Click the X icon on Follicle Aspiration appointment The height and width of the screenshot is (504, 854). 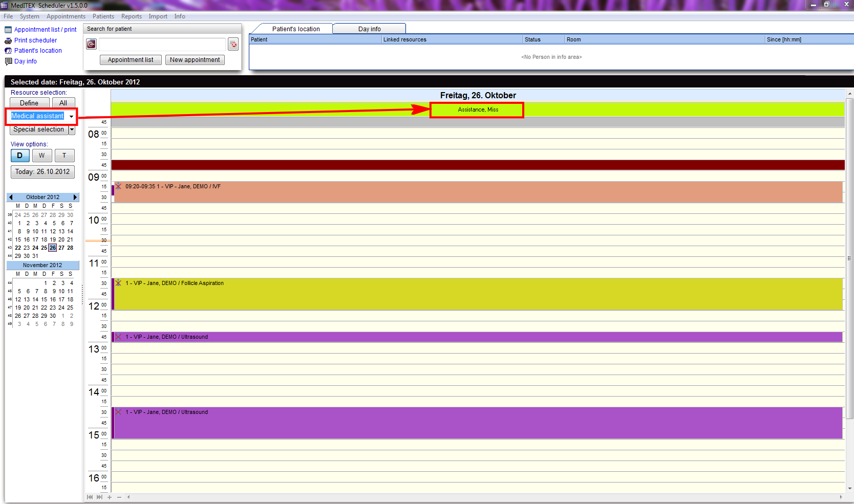coord(118,283)
